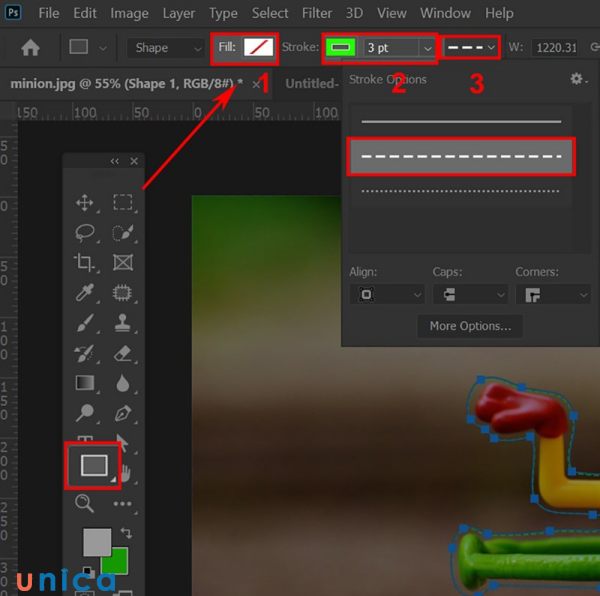The width and height of the screenshot is (600, 596).
Task: Choose the solid line stroke preset
Action: [461, 122]
